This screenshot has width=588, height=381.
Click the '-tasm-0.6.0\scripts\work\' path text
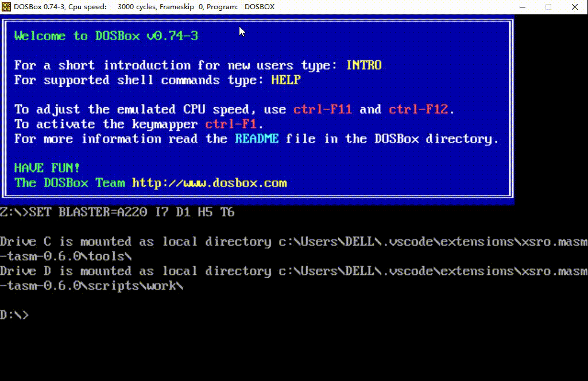[x=92, y=286]
